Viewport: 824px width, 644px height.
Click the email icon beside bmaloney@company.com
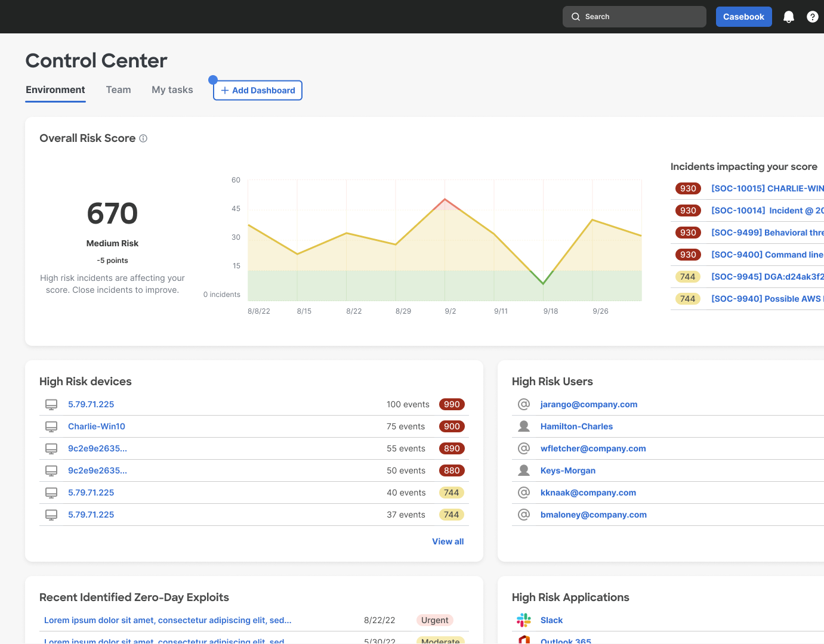524,515
